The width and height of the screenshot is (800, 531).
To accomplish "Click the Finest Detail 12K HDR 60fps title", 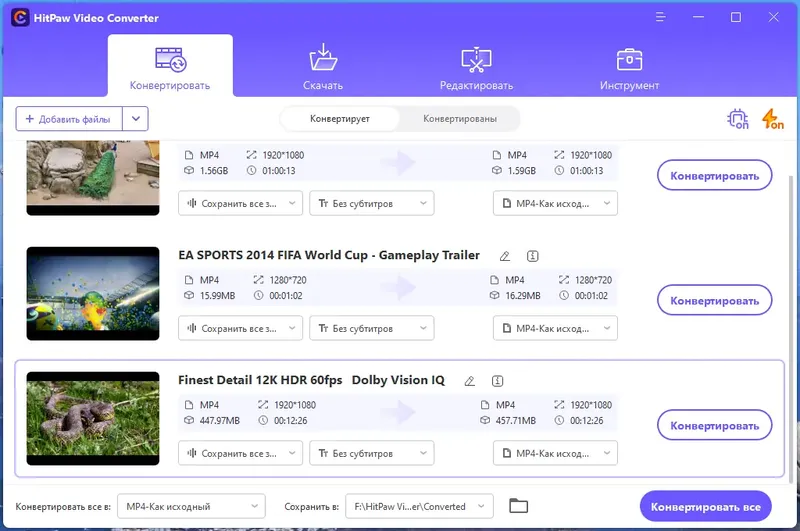I will pyautogui.click(x=311, y=380).
